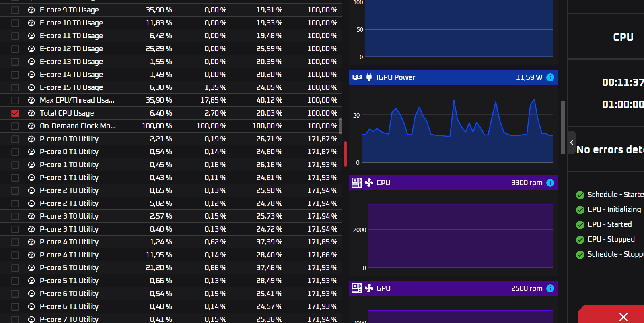This screenshot has height=323, width=644.
Task: Click the "CPU - Stopped" log entry
Action: (x=611, y=239)
